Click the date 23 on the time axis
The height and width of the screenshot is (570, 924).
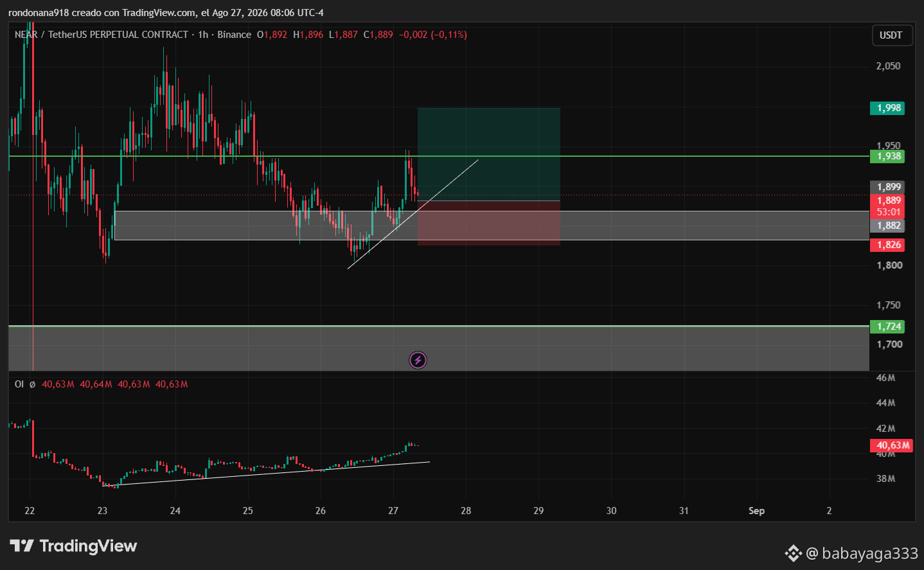point(102,511)
